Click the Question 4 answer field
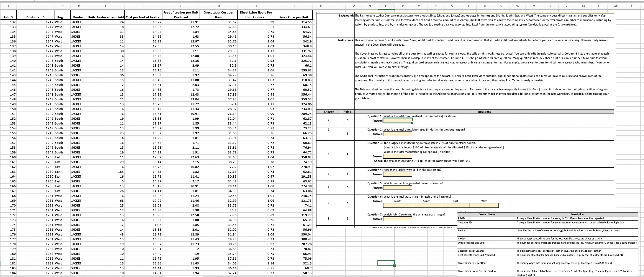The width and height of the screenshot is (644, 277). (397, 174)
